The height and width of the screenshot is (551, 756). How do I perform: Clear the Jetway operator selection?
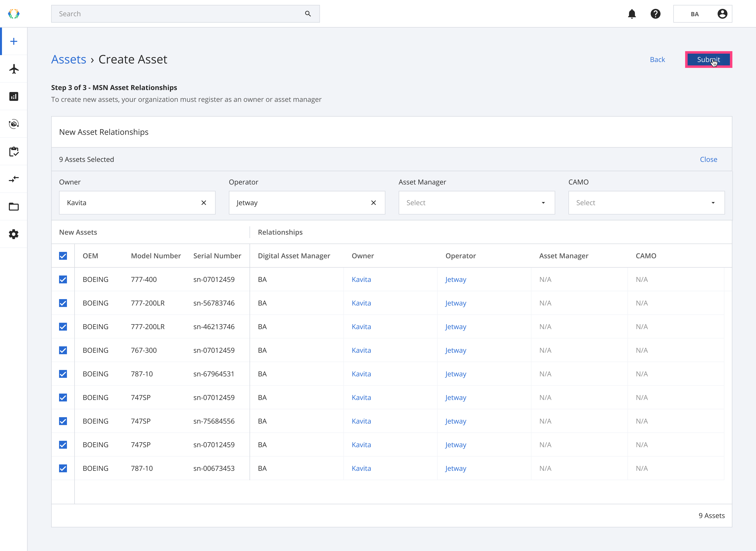tap(373, 203)
